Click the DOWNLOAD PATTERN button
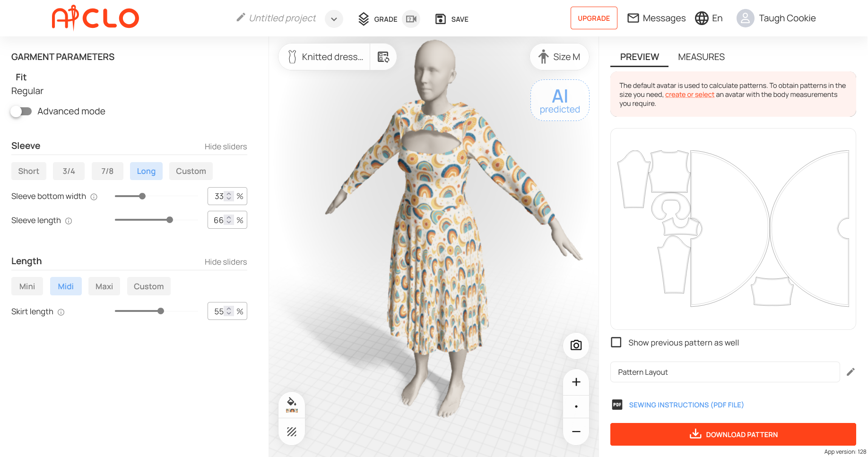 click(733, 434)
